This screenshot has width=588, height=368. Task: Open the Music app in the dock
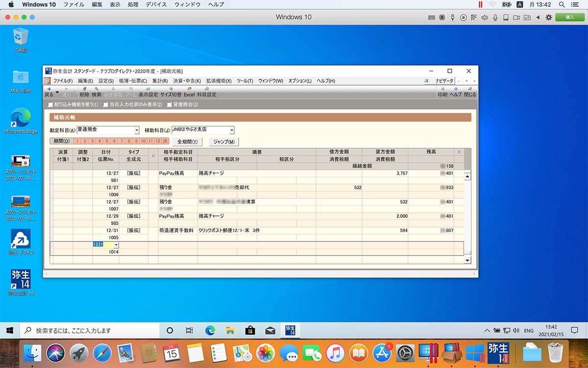click(335, 353)
